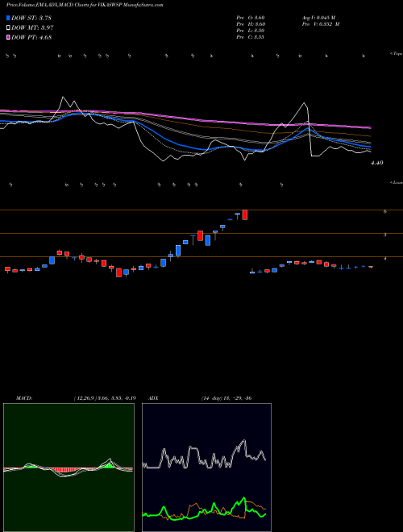Click the tall red candle at the price peak
This screenshot has width=403, height=532.
coord(244,214)
